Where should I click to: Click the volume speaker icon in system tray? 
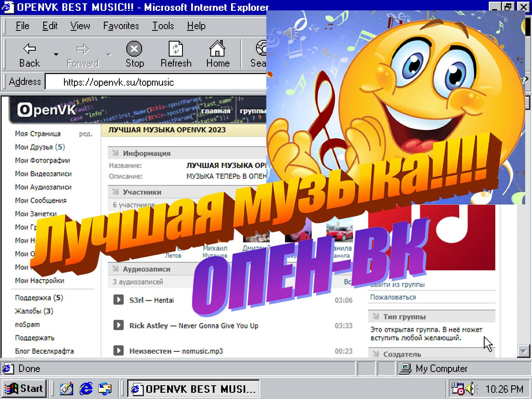pyautogui.click(x=470, y=389)
